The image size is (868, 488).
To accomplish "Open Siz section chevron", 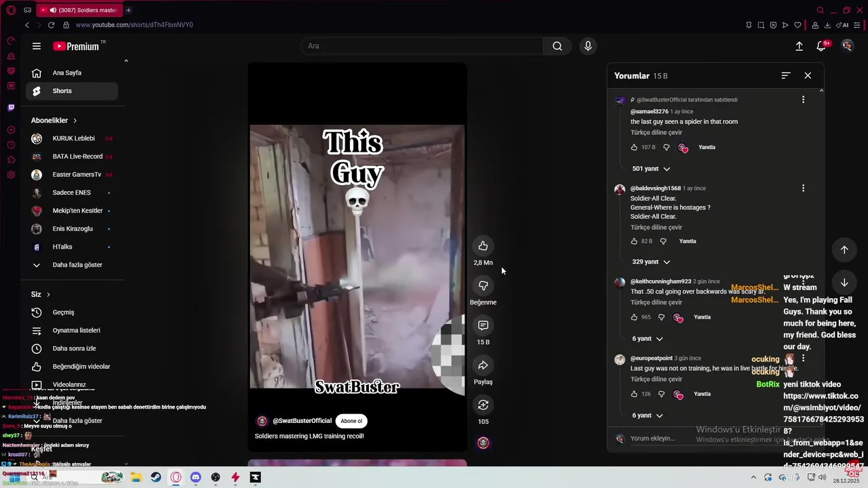I will coord(48,295).
